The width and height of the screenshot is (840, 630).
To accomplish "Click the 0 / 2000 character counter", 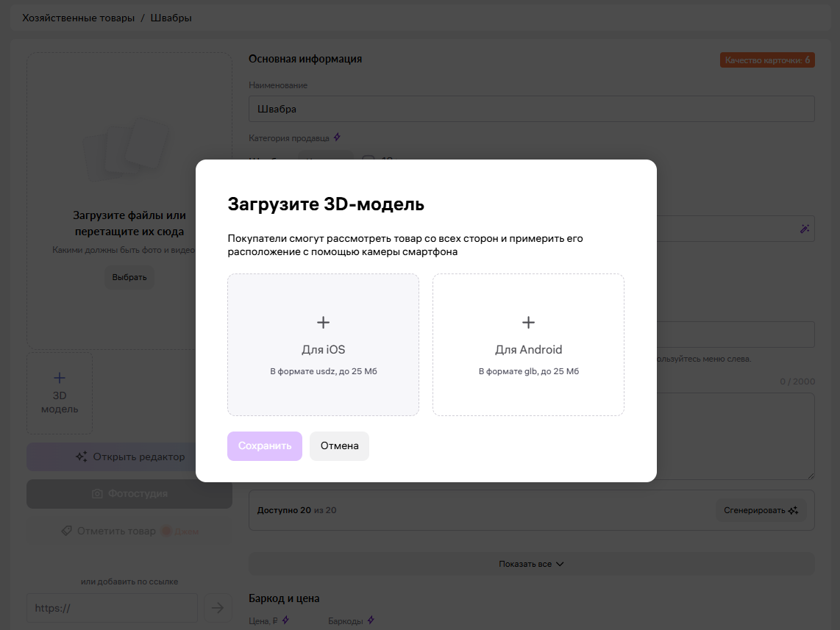I will pos(797,381).
